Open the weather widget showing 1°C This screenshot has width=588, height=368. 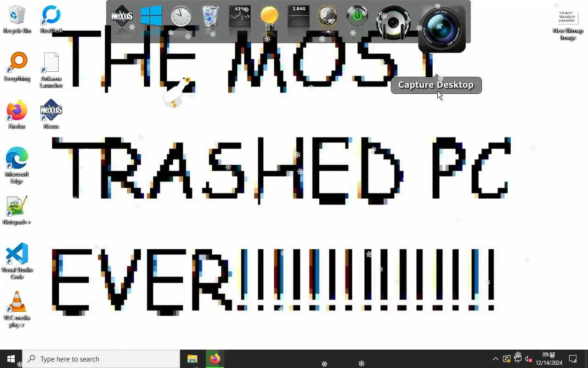point(269,17)
